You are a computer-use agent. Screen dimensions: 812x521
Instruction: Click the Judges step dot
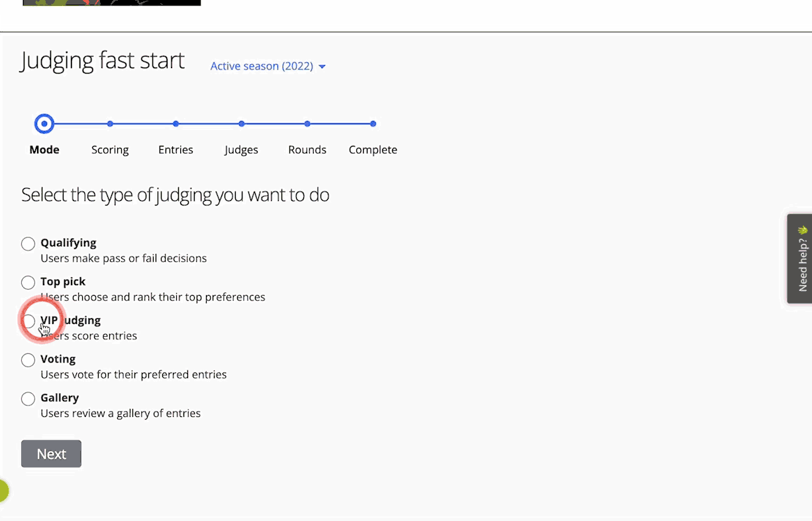pos(241,123)
